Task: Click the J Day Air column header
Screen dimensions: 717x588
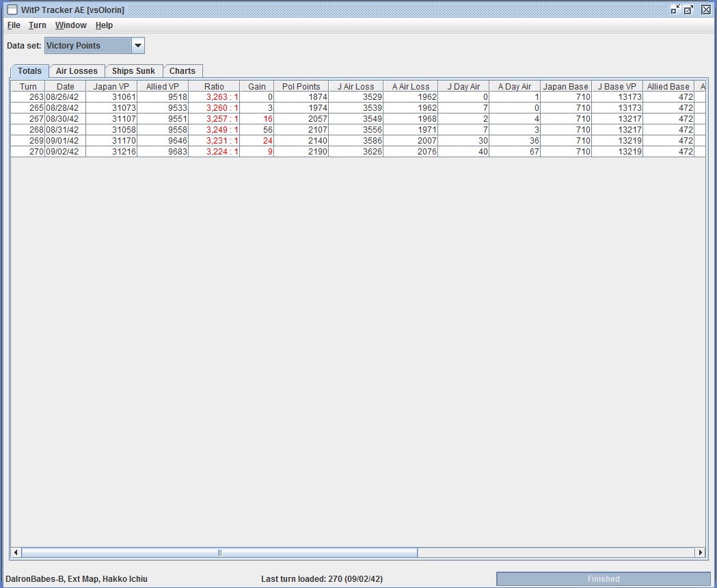Action: 463,86
